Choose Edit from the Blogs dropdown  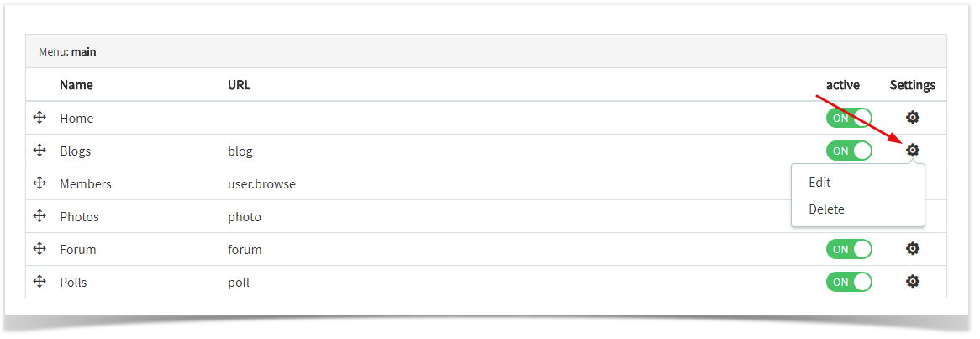coord(819,182)
